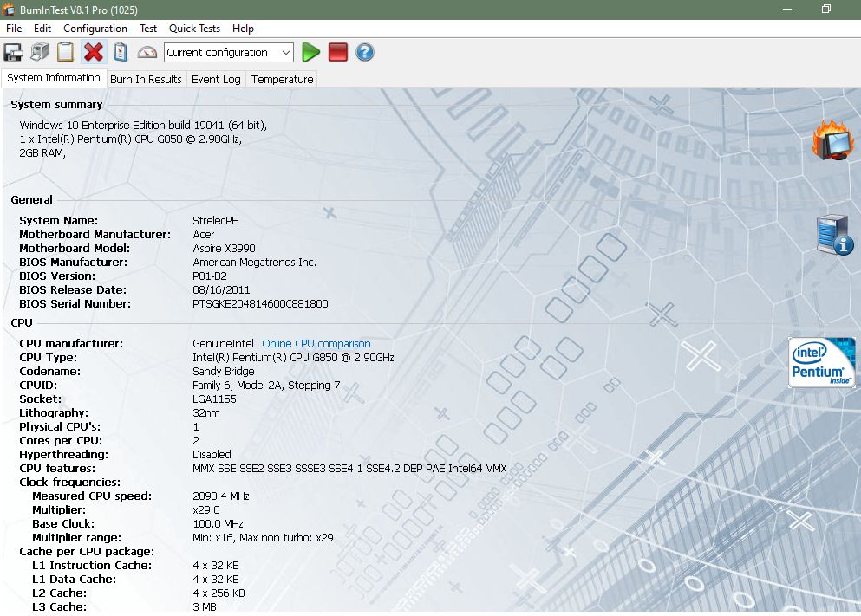Click the flaming monitor icon on the right
Viewport: 861px width, 616px height.
pos(833,139)
